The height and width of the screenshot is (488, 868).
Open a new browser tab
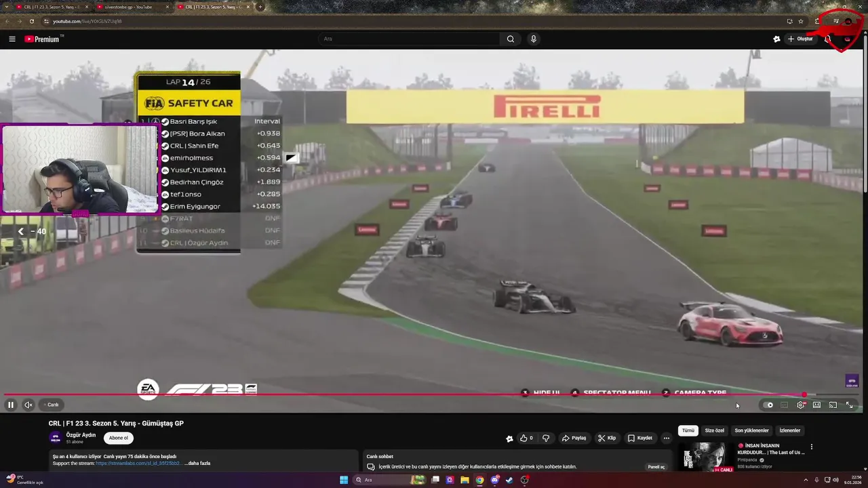pos(260,7)
